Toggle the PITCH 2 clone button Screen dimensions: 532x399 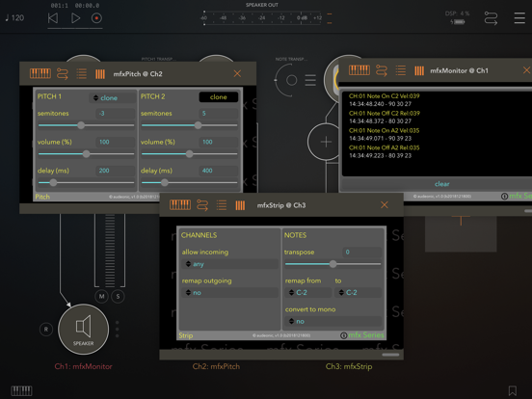(x=219, y=97)
